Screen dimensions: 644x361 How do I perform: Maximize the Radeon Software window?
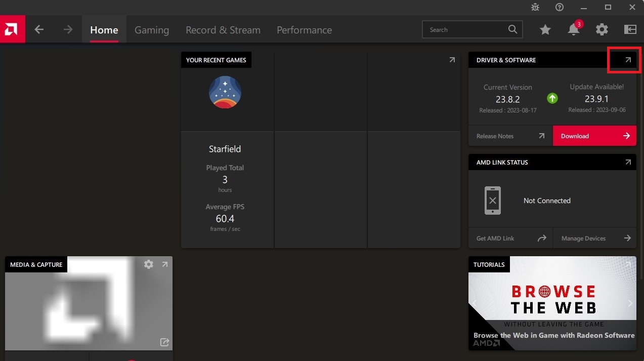click(608, 7)
